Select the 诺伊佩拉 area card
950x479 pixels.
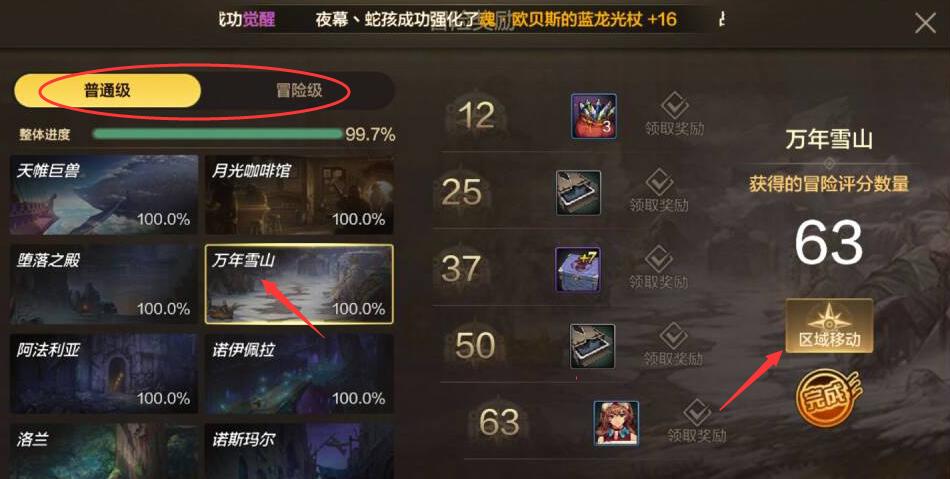(x=299, y=374)
